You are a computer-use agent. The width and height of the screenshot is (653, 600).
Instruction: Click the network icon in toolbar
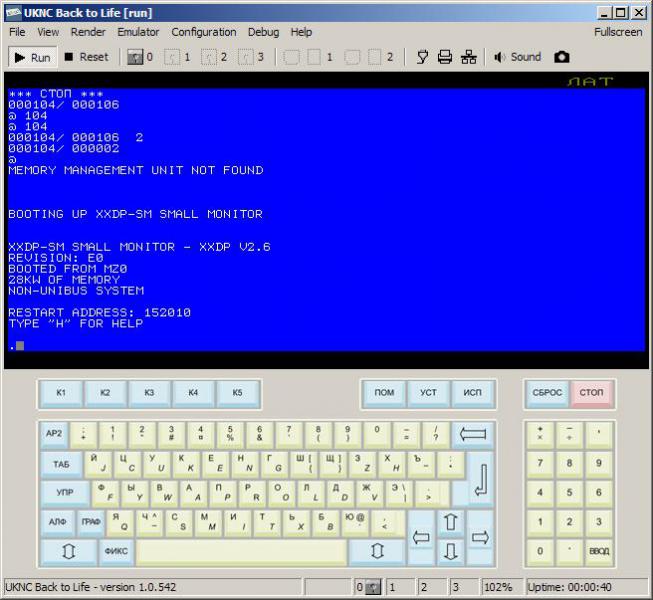469,57
